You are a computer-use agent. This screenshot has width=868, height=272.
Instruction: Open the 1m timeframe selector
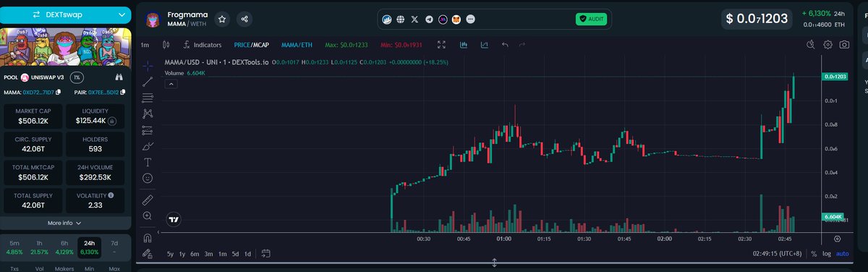(145, 45)
